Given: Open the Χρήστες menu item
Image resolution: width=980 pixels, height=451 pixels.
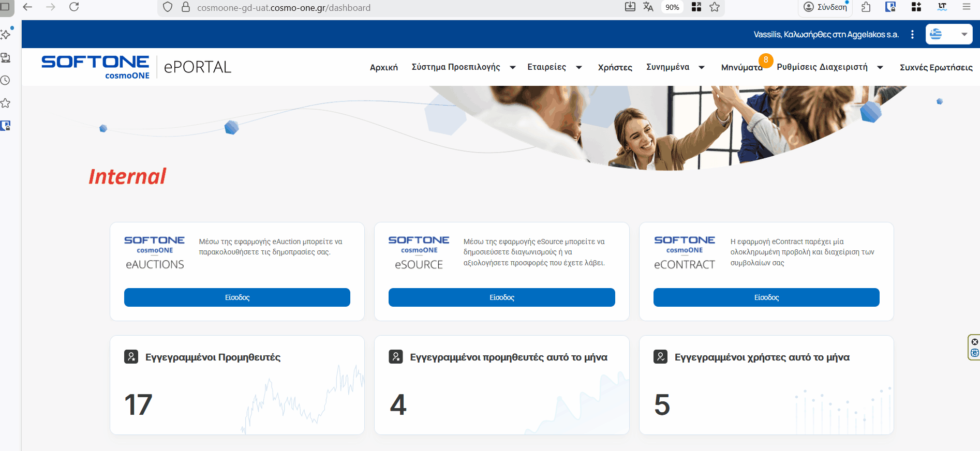Looking at the screenshot, I should coord(615,67).
